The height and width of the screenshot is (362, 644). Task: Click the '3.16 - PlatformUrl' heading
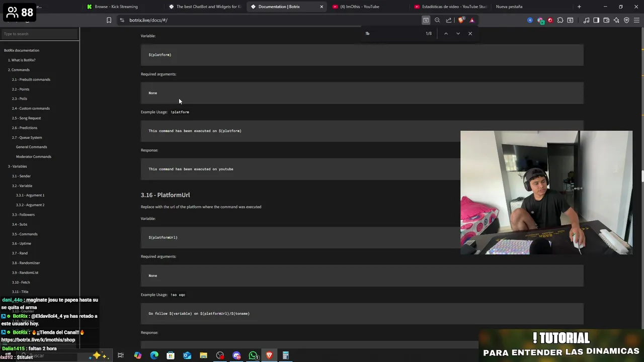coord(165,195)
